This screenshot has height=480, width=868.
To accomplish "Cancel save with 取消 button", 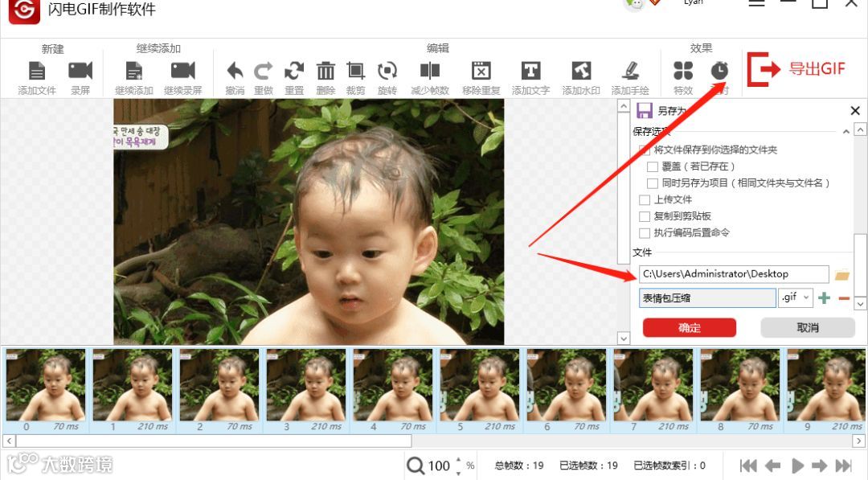I will pos(808,328).
